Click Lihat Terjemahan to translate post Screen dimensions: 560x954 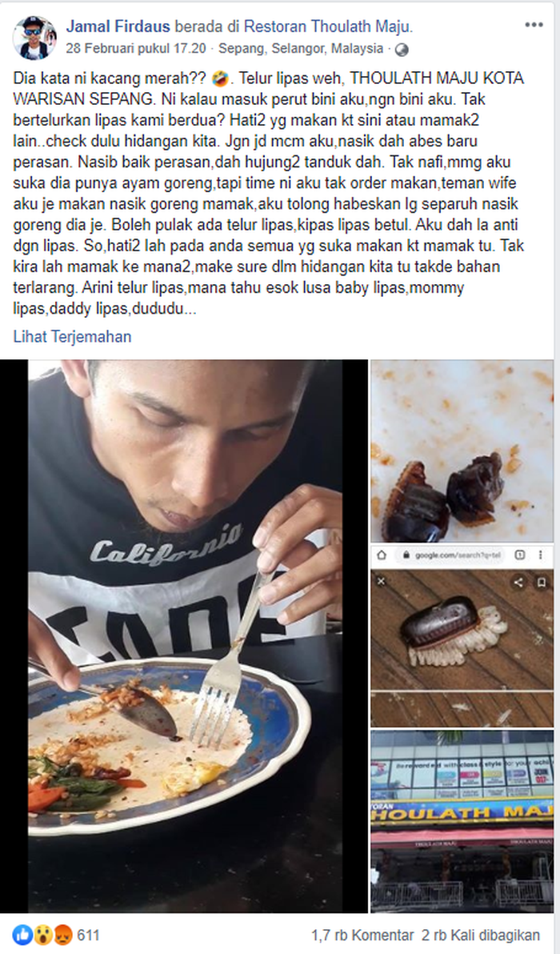(72, 336)
